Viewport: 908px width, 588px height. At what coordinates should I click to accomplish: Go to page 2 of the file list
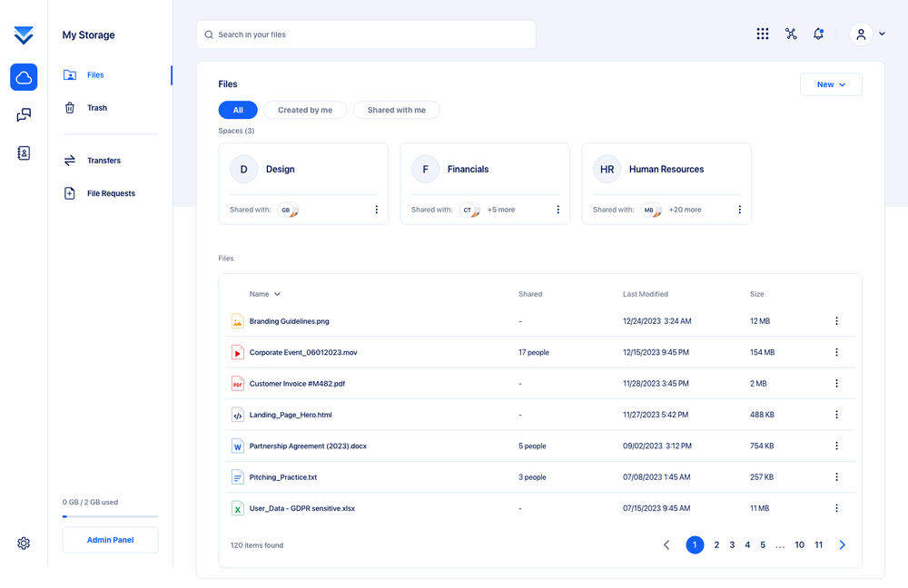tap(716, 544)
